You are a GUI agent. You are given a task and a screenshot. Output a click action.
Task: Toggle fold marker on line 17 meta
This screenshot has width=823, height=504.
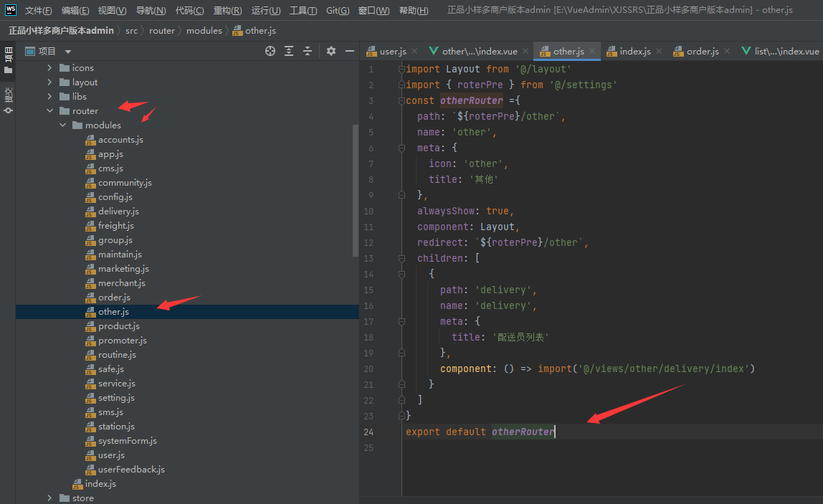[x=401, y=321]
